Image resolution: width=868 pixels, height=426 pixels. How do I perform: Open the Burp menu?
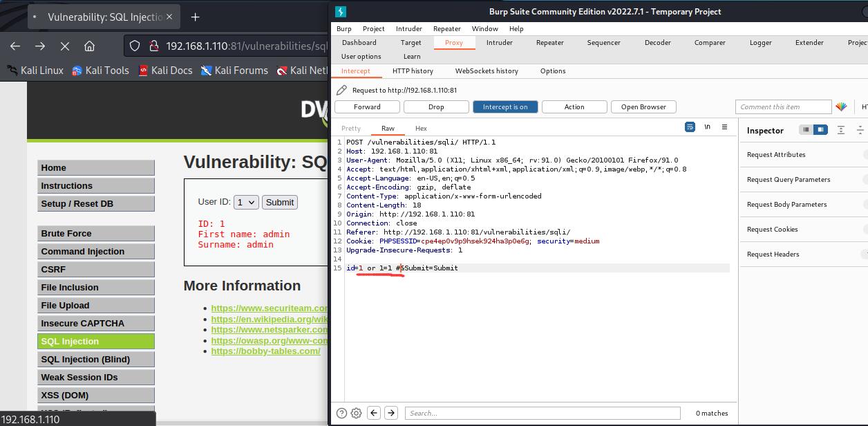point(343,28)
